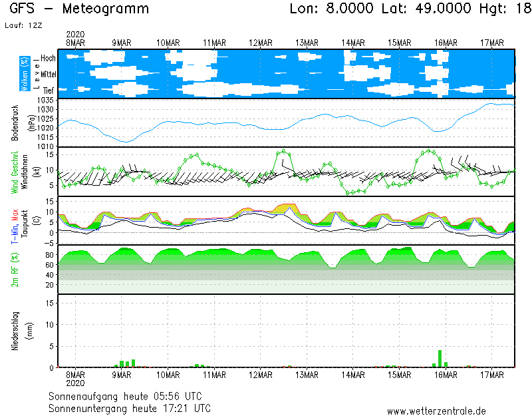Click the "1035" pressure tick value
Viewport: 532px width, 416px height.
[x=45, y=101]
